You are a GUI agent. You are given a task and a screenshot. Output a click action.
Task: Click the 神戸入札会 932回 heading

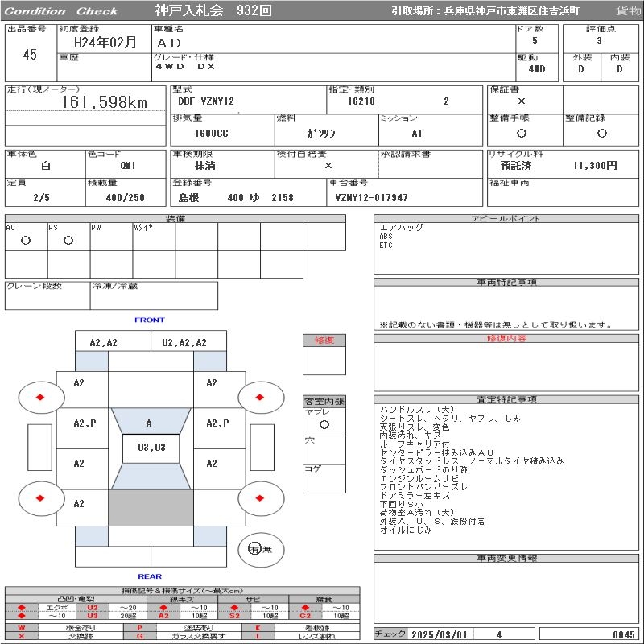(x=213, y=10)
